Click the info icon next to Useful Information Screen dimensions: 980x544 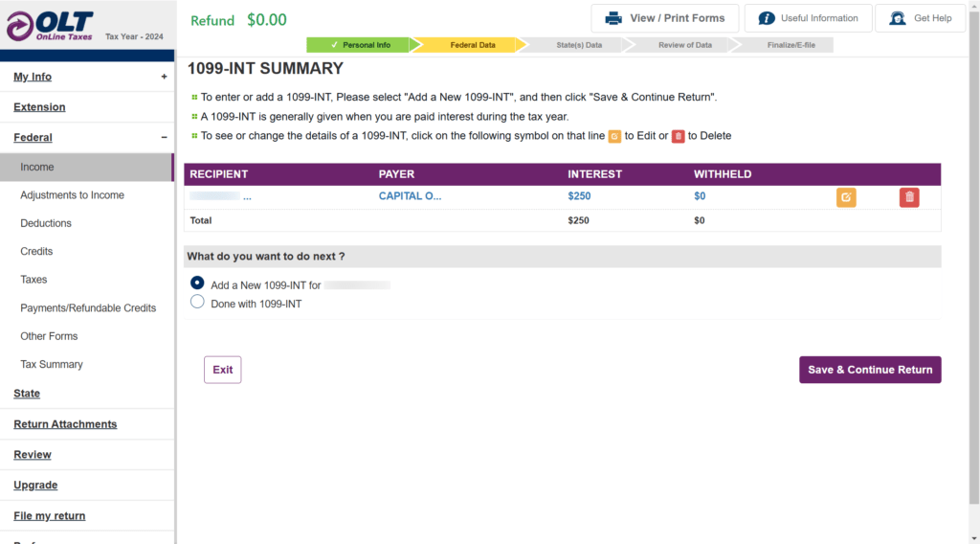pyautogui.click(x=767, y=18)
